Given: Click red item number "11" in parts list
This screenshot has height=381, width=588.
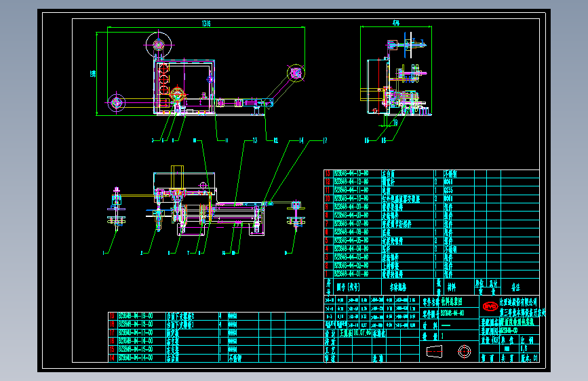Looking at the screenshot, I should click(328, 190).
